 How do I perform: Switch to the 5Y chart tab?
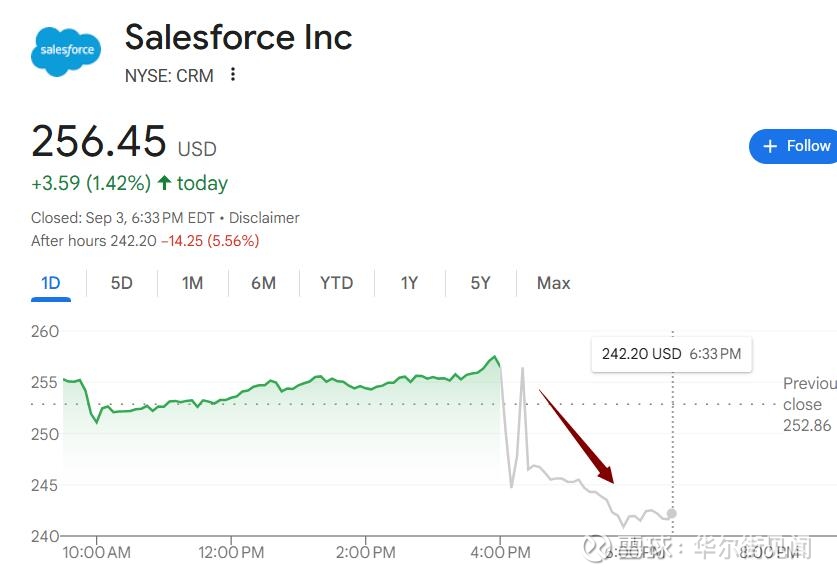click(480, 283)
